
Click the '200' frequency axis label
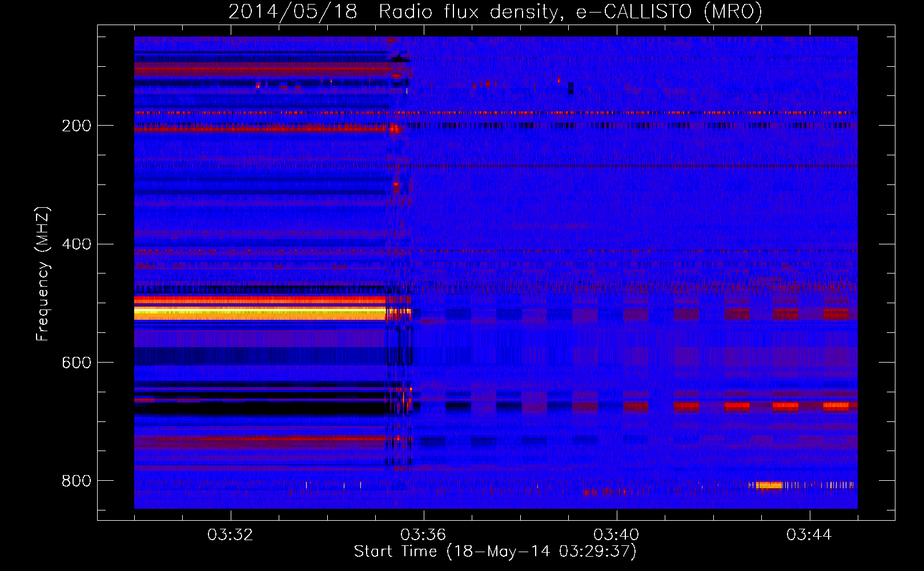76,126
